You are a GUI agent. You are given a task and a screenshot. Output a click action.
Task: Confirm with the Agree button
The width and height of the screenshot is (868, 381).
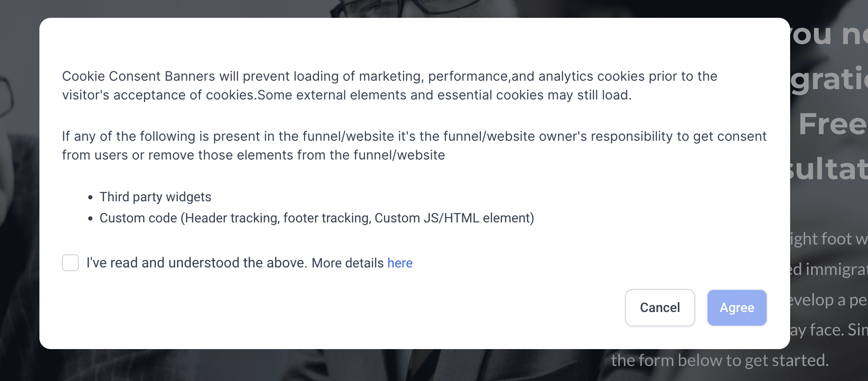[737, 308]
